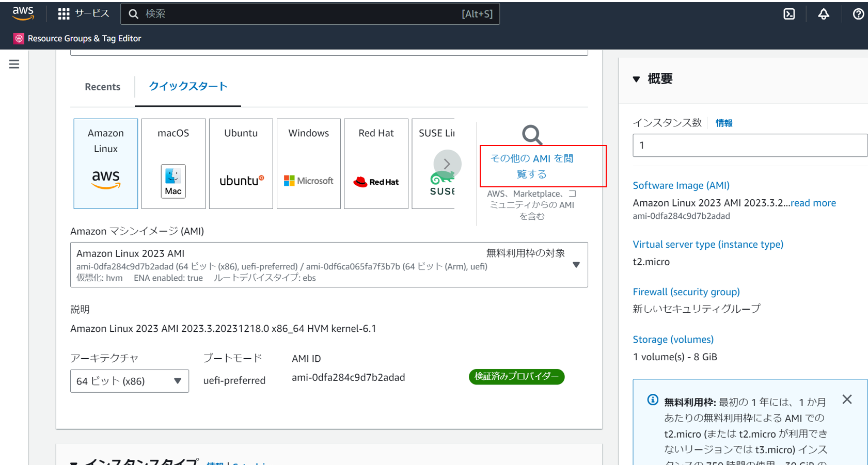Click 無料利用枠の対象 label in AMI box
The width and height of the screenshot is (868, 465).
click(x=526, y=253)
